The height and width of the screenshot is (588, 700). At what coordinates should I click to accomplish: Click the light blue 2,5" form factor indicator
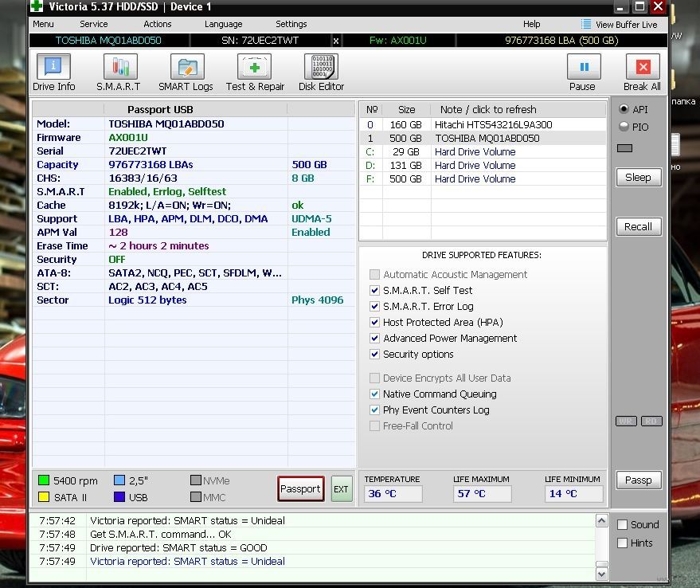(x=119, y=480)
